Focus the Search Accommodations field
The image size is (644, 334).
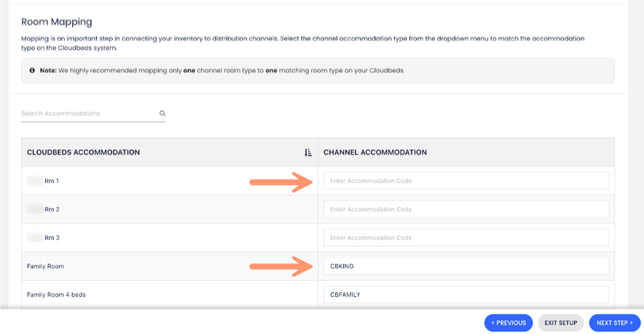pyautogui.click(x=87, y=114)
